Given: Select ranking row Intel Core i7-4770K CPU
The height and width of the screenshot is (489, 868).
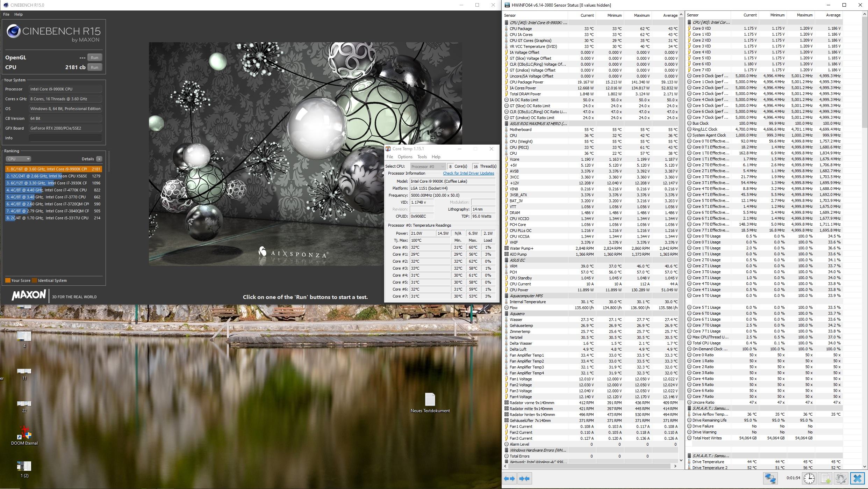Looking at the screenshot, I should [x=53, y=190].
